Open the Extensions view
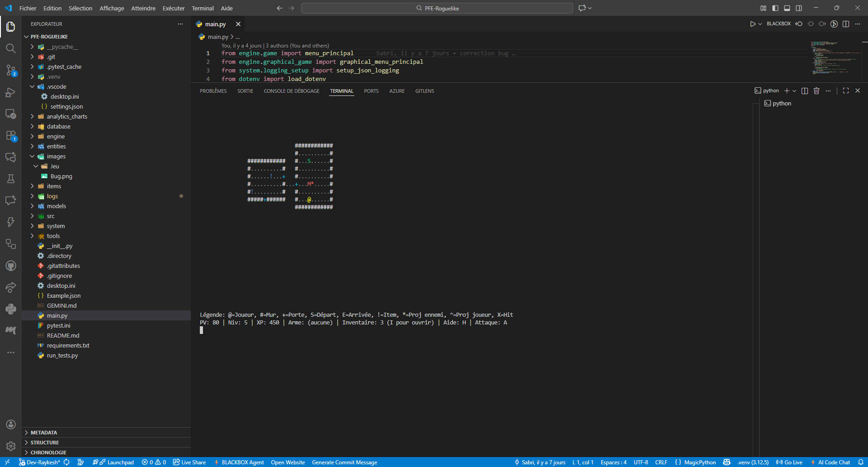Screen dimensions: 868x467 pos(11,136)
